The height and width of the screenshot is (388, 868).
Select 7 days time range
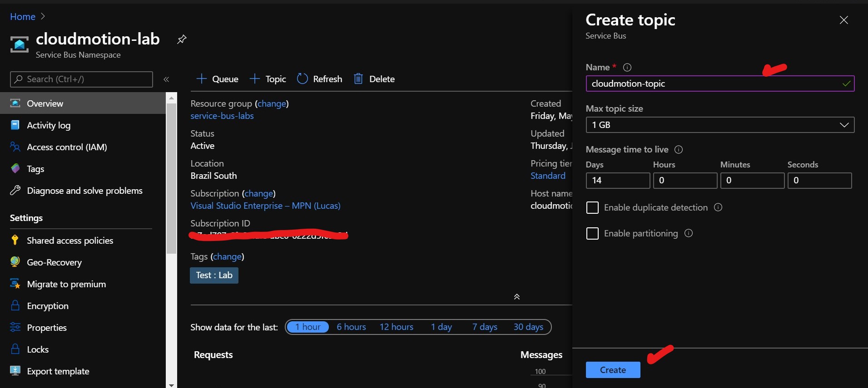[485, 327]
